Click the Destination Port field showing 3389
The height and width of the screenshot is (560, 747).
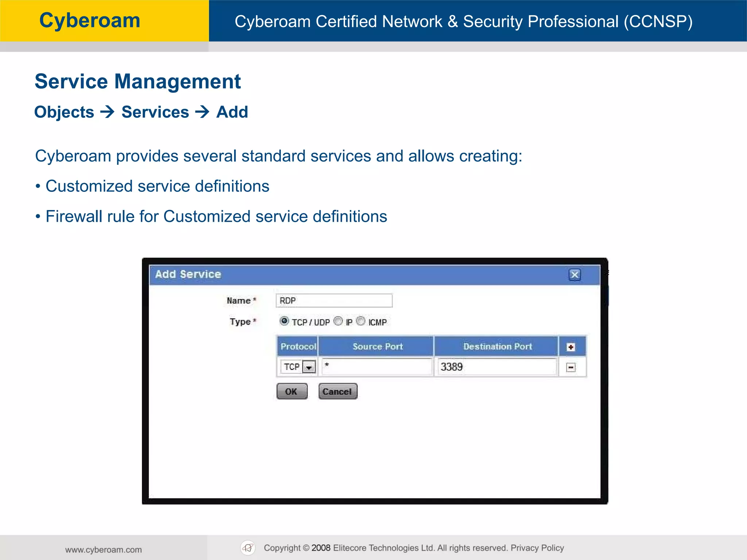(497, 367)
